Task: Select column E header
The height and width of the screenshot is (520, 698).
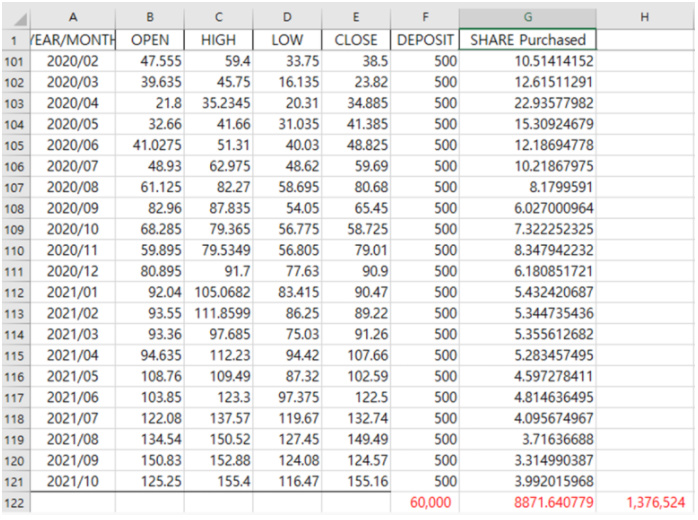Action: point(356,18)
